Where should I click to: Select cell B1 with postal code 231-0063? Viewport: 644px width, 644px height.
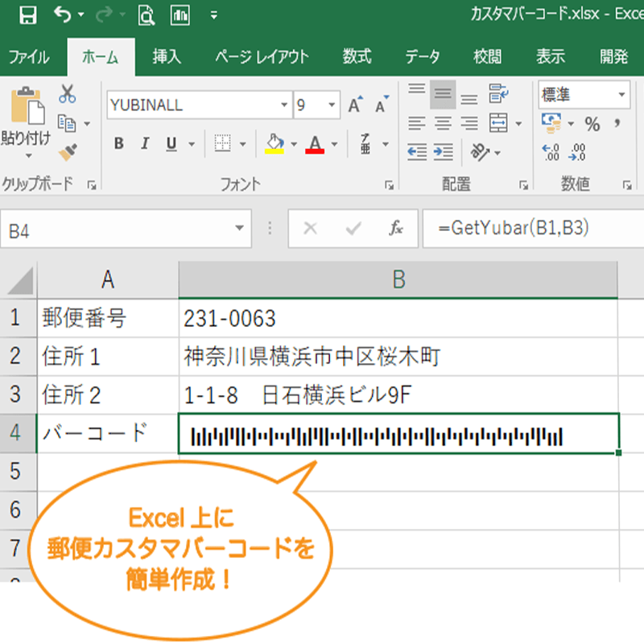[x=398, y=319]
